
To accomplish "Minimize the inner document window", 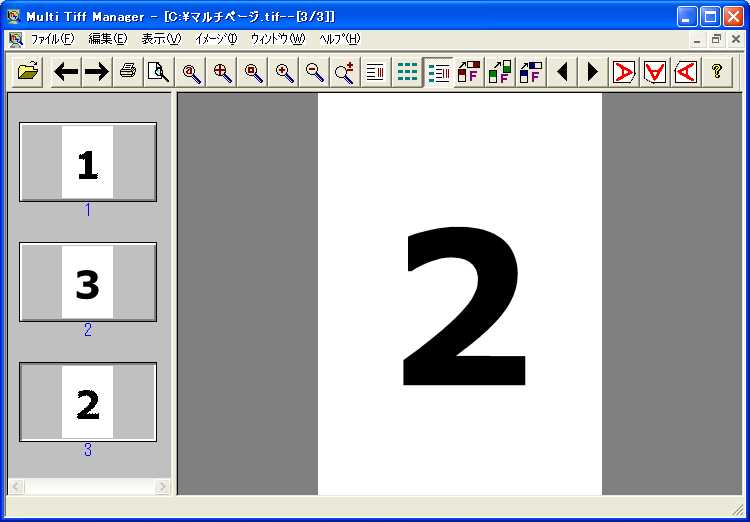I will pos(697,40).
